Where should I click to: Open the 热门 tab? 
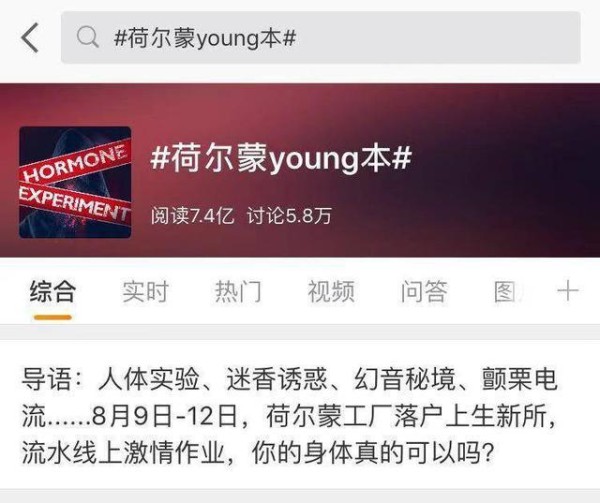238,291
